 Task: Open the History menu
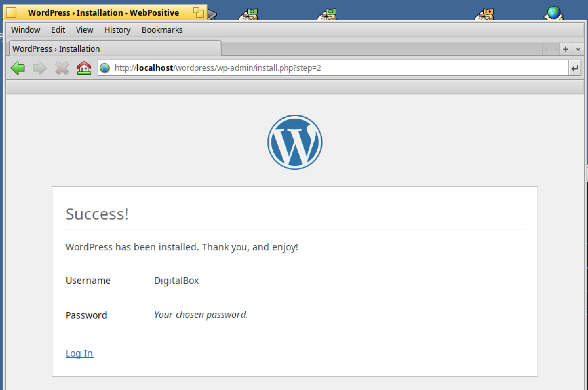[117, 30]
